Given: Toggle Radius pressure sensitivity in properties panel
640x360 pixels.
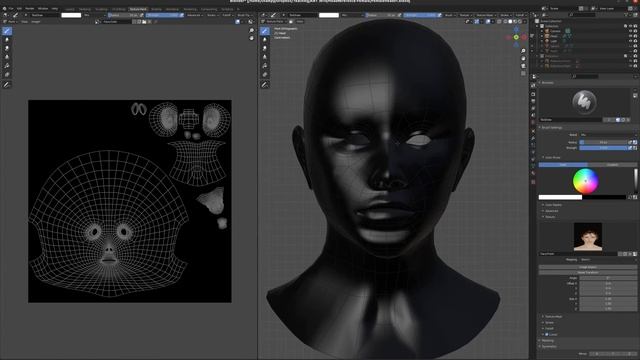Looking at the screenshot, I should 630,142.
